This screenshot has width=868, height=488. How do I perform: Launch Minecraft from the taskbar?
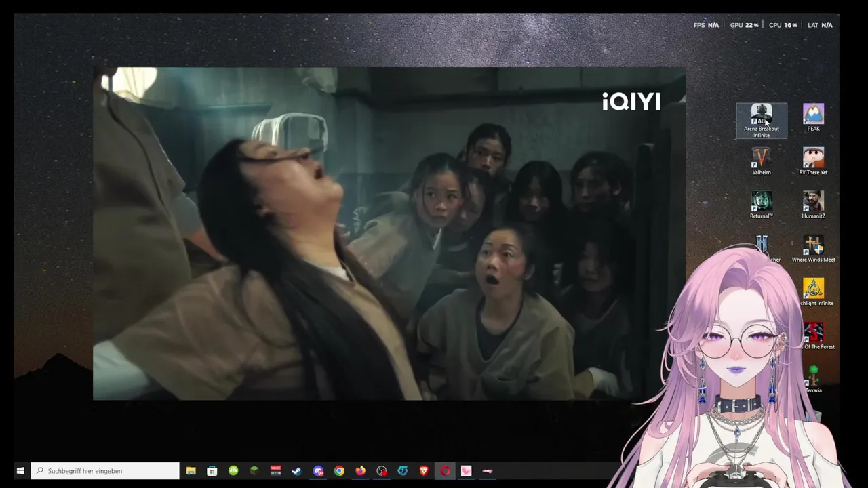tap(254, 471)
